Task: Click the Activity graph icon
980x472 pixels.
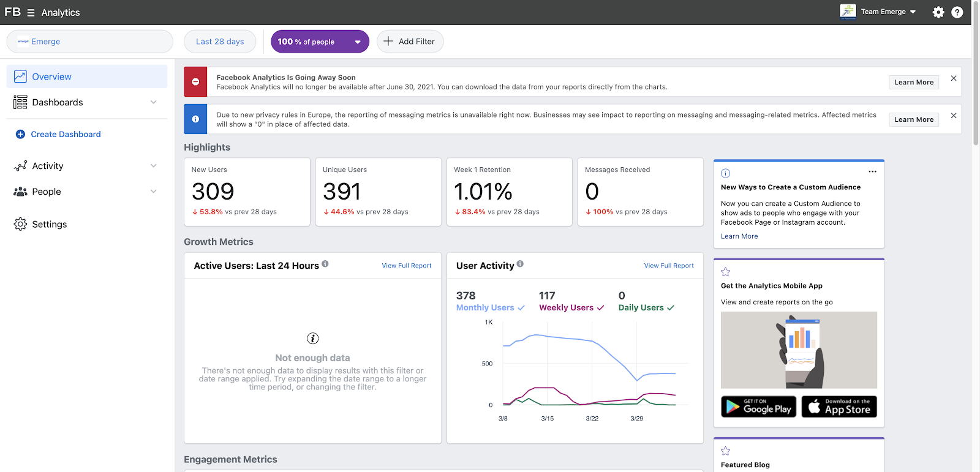Action: tap(20, 166)
